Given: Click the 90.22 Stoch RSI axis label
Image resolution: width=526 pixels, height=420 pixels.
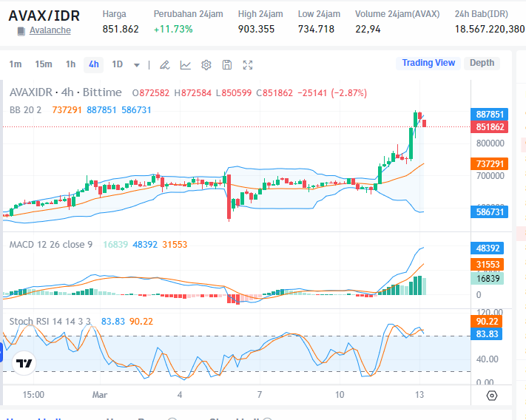Looking at the screenshot, I should 487,322.
